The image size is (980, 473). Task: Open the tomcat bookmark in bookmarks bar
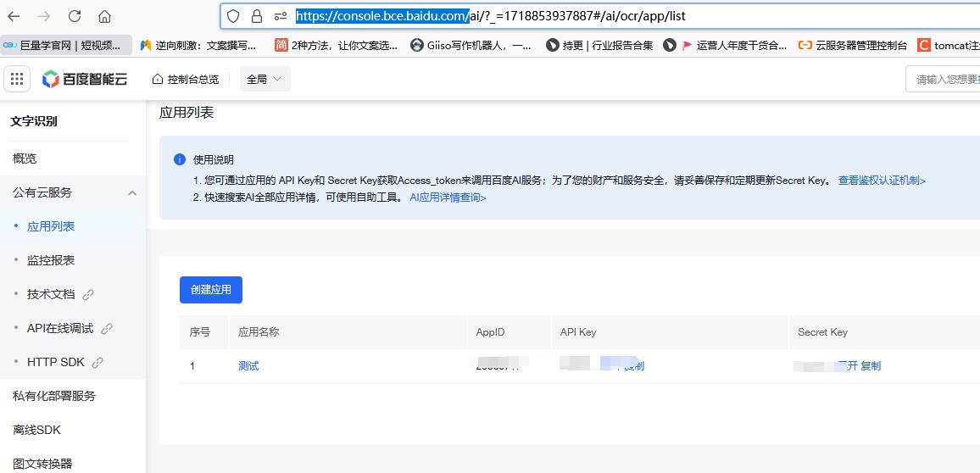[x=949, y=45]
